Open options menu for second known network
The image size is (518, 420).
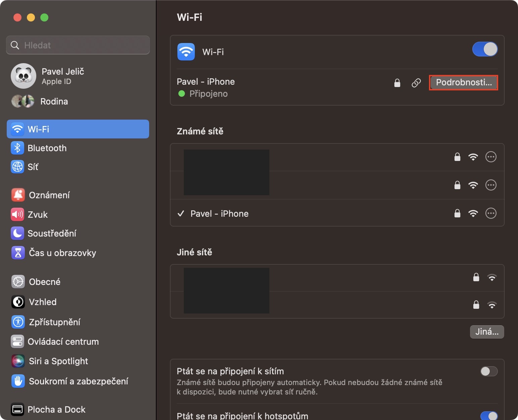coord(491,185)
